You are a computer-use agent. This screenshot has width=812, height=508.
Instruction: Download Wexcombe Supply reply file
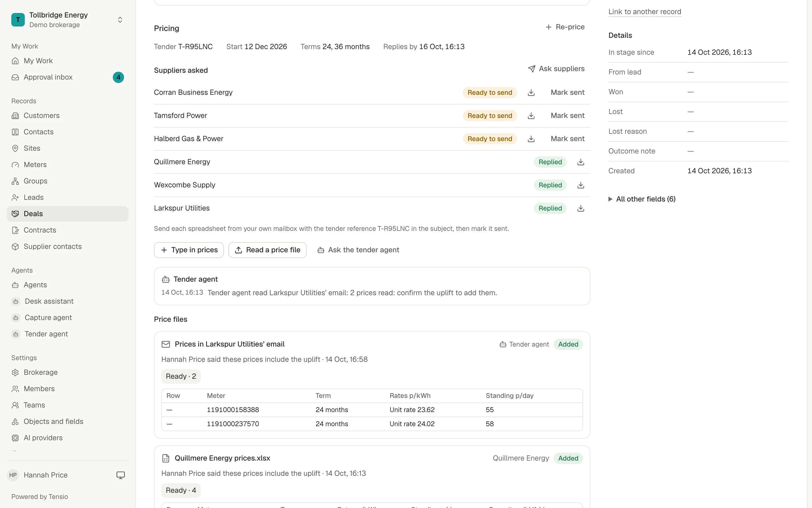point(581,185)
